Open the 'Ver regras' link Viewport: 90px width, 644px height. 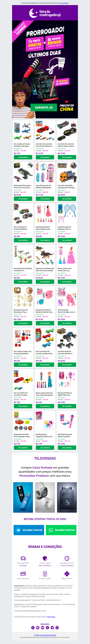pos(23,566)
